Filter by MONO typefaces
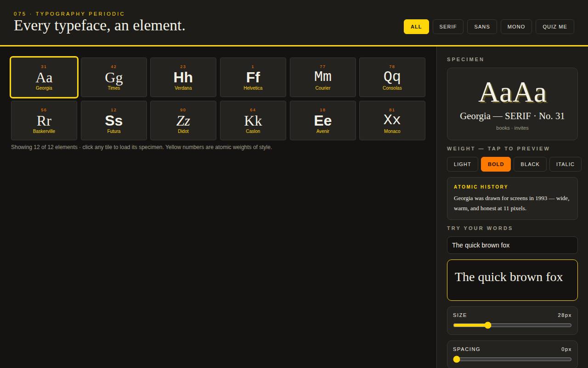The height and width of the screenshot is (368, 588). pos(516,27)
